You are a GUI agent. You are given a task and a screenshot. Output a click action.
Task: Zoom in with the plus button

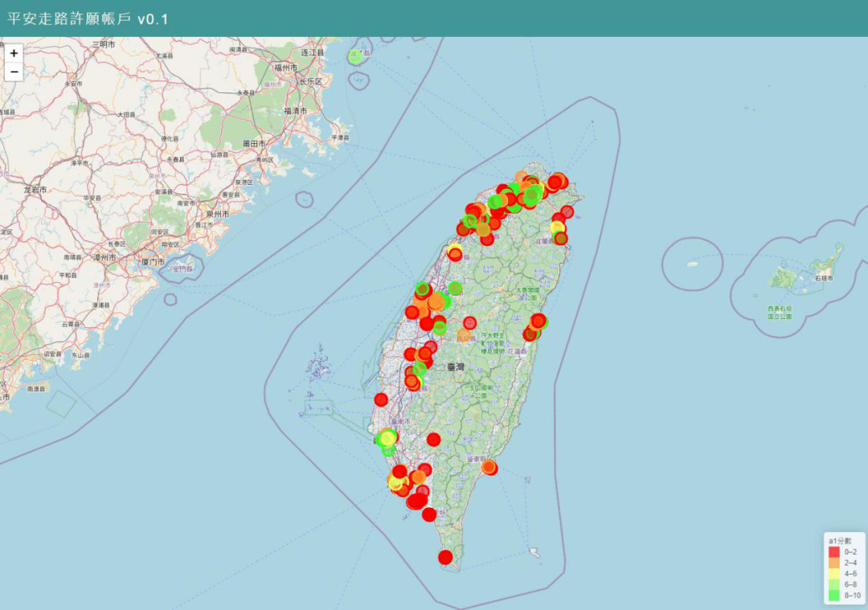point(14,53)
